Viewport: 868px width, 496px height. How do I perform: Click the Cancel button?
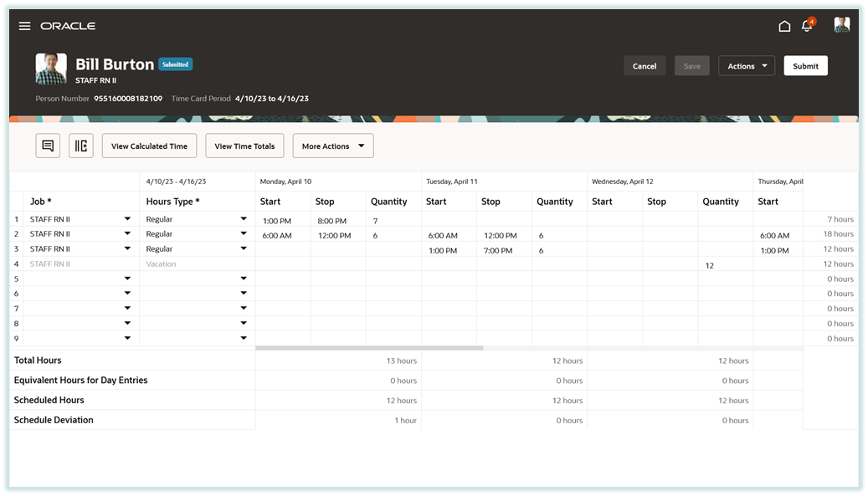point(645,65)
